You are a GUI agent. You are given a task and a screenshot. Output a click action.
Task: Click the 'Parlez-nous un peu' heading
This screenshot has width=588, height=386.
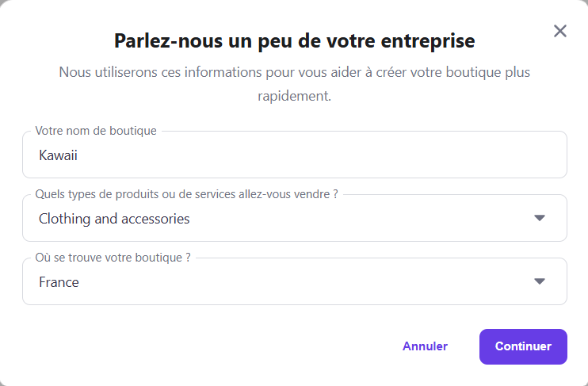point(294,40)
